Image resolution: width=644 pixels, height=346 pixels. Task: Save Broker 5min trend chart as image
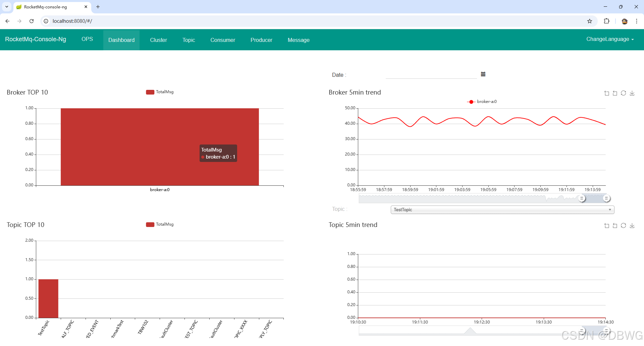pyautogui.click(x=632, y=93)
